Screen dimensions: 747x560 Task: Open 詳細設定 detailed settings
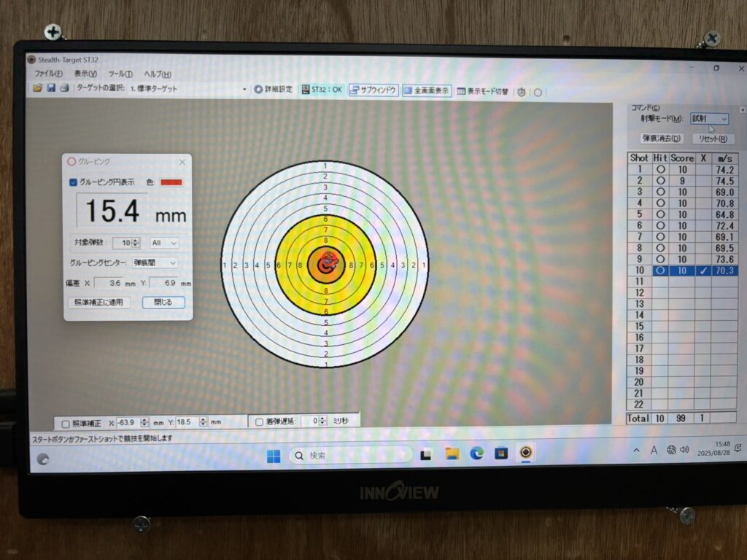[274, 90]
